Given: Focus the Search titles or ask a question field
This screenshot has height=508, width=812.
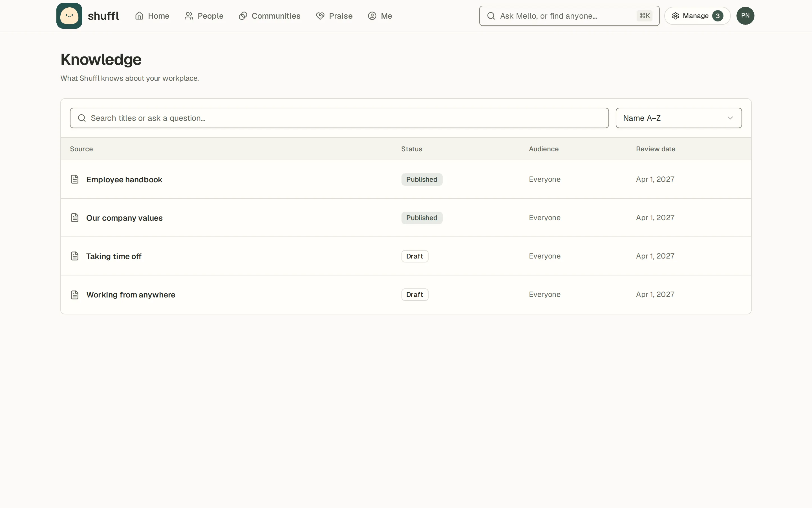Looking at the screenshot, I should click(339, 118).
